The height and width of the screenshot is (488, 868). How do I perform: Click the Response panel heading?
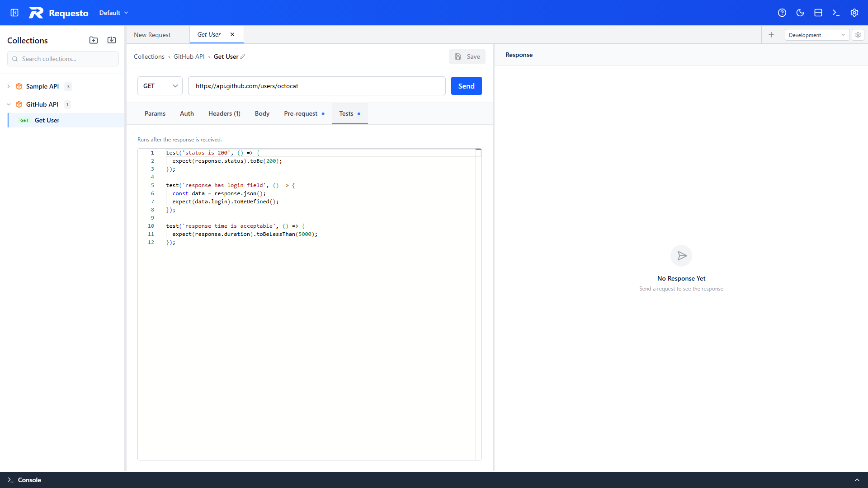(x=519, y=55)
